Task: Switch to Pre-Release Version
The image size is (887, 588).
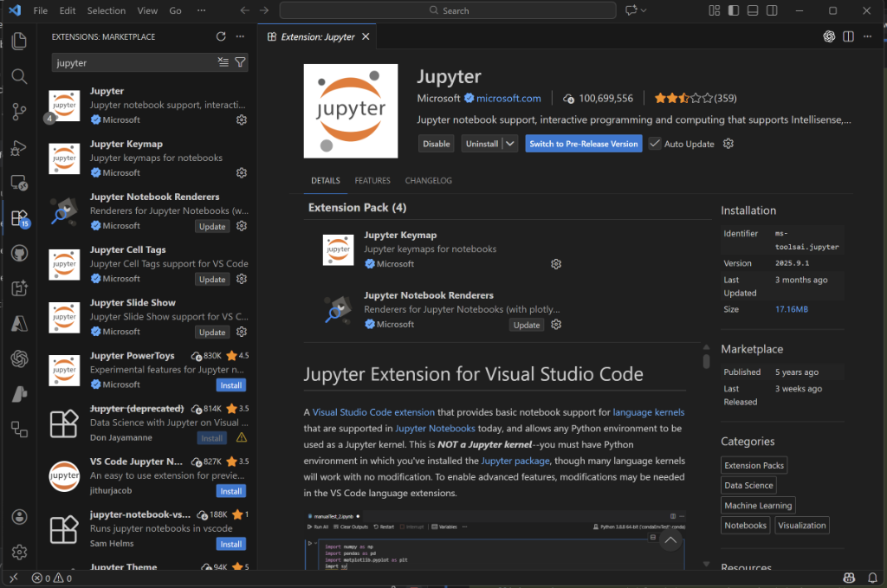Action: tap(583, 144)
